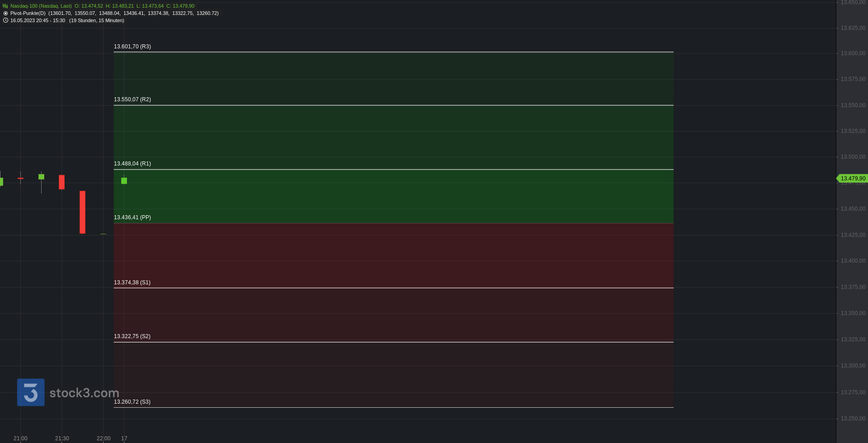Click the 13.436,41 (PP) pivot point label
The width and height of the screenshot is (868, 443).
pos(132,217)
